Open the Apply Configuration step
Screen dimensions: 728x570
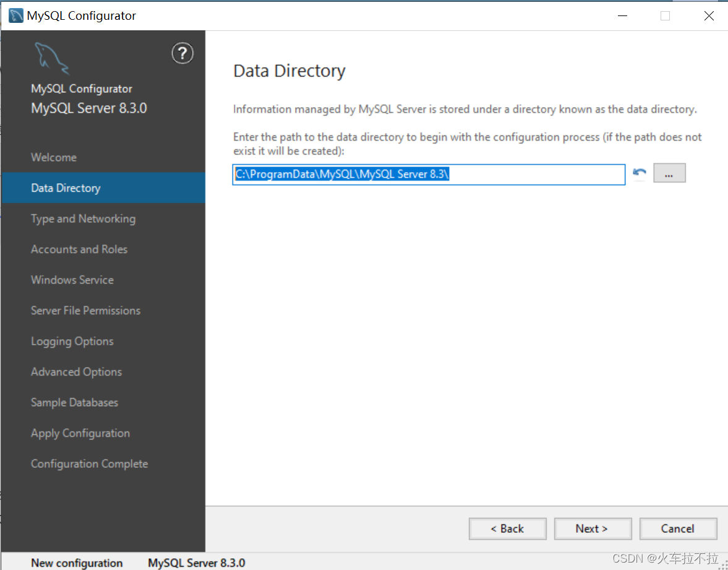point(103,433)
